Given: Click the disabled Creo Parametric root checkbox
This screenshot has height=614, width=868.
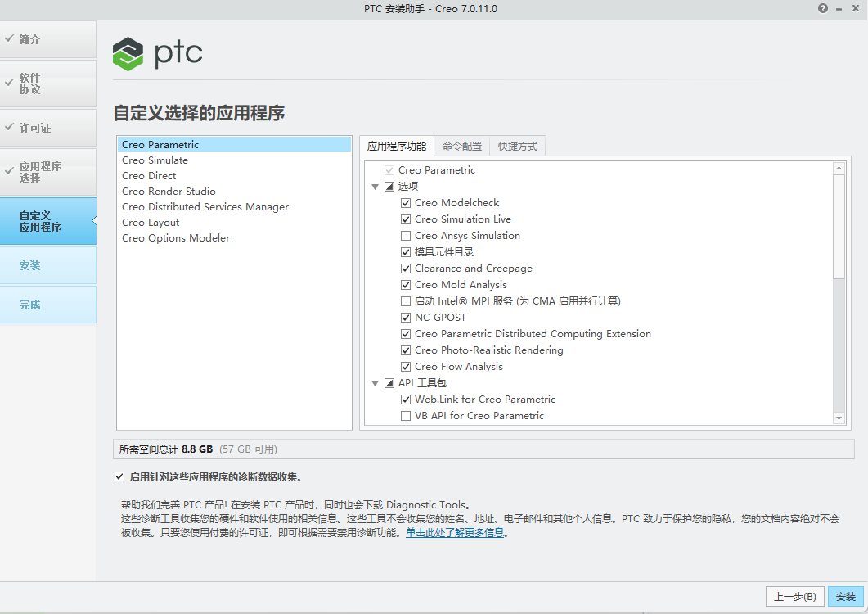Looking at the screenshot, I should tap(389, 170).
